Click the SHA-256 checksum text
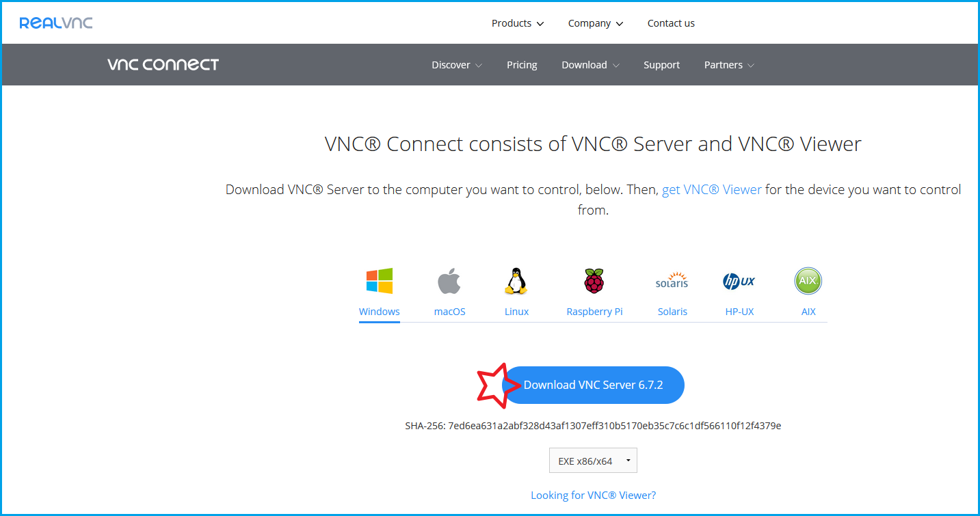This screenshot has height=516, width=980. click(593, 426)
